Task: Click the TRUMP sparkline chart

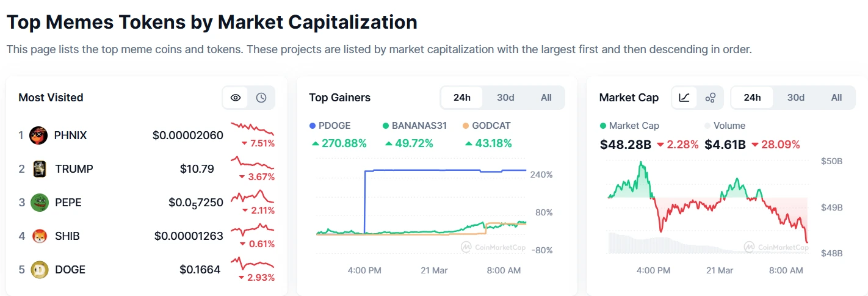Action: tap(252, 162)
